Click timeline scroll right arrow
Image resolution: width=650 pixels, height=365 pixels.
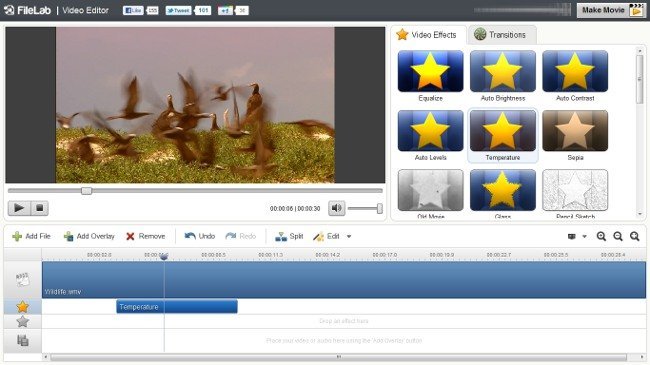[642, 357]
